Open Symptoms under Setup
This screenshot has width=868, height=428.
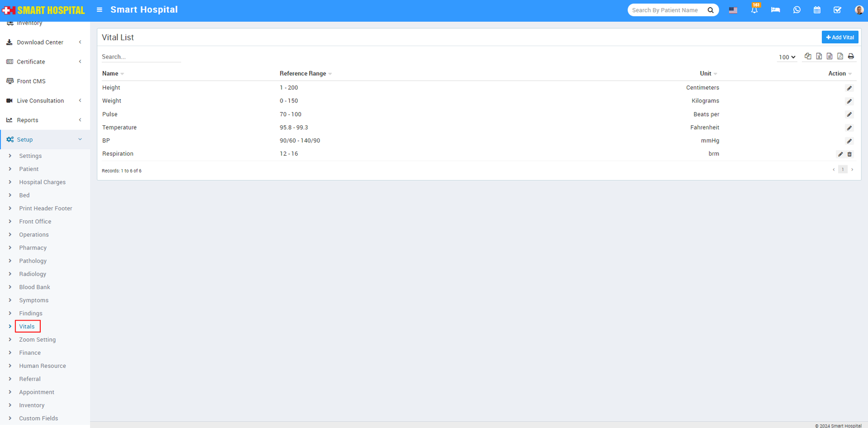[34, 301]
